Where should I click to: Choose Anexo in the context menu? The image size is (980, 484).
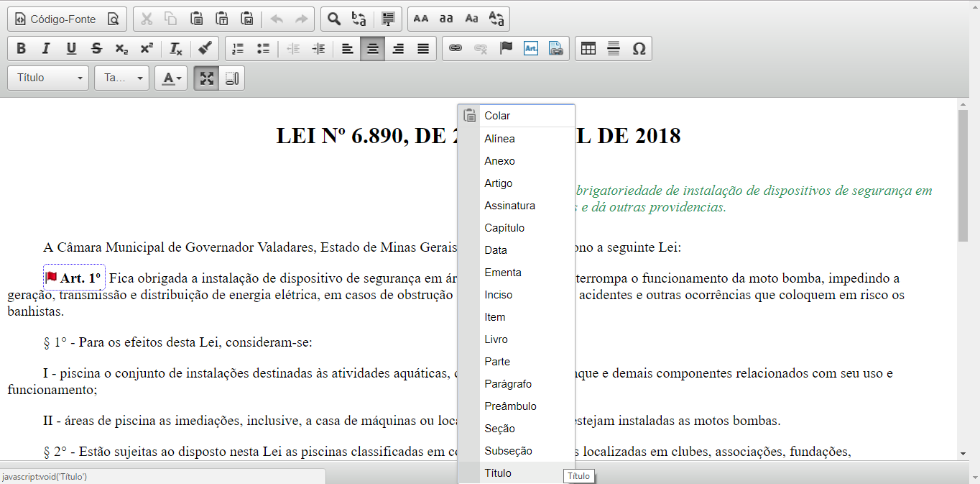(517, 161)
